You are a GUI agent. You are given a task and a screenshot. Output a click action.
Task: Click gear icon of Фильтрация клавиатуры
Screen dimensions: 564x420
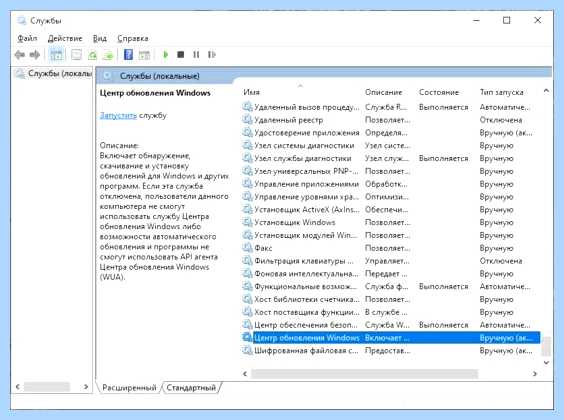247,261
